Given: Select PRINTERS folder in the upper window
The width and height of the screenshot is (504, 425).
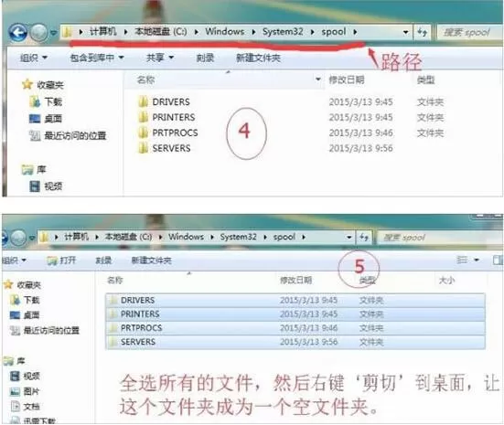Looking at the screenshot, I should [174, 117].
